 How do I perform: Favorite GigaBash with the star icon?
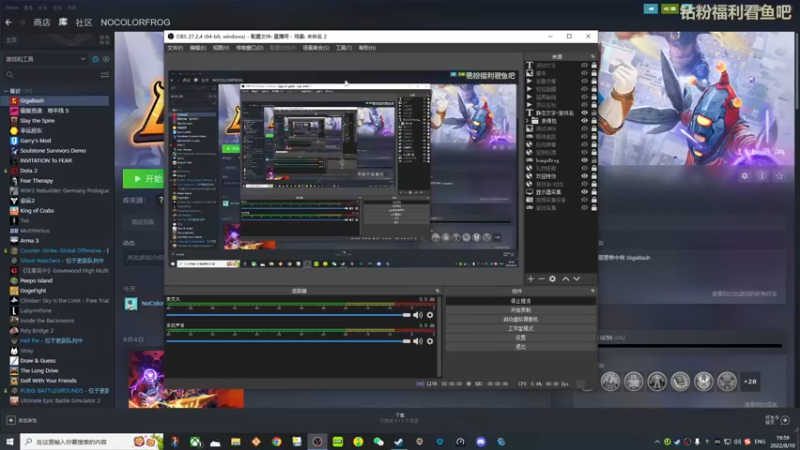click(779, 176)
